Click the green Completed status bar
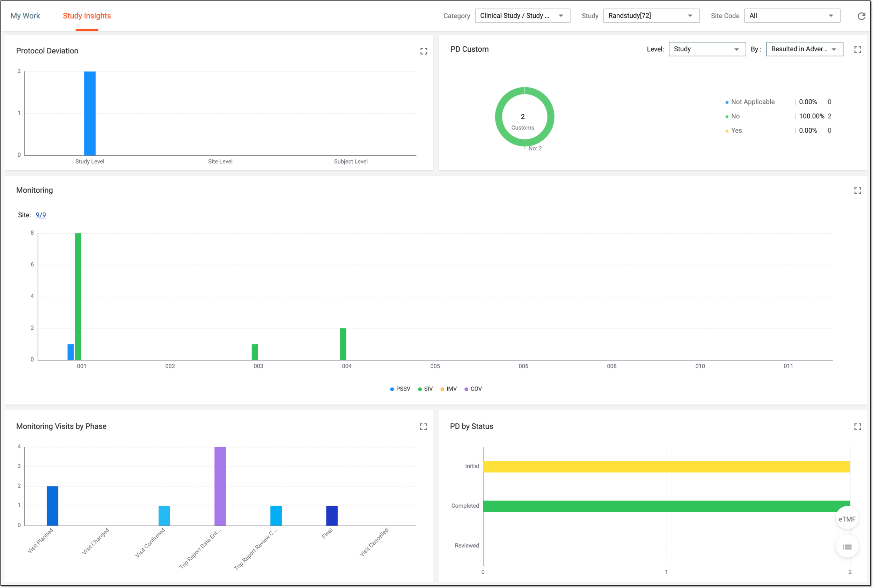Image resolution: width=873 pixels, height=588 pixels. click(x=666, y=506)
